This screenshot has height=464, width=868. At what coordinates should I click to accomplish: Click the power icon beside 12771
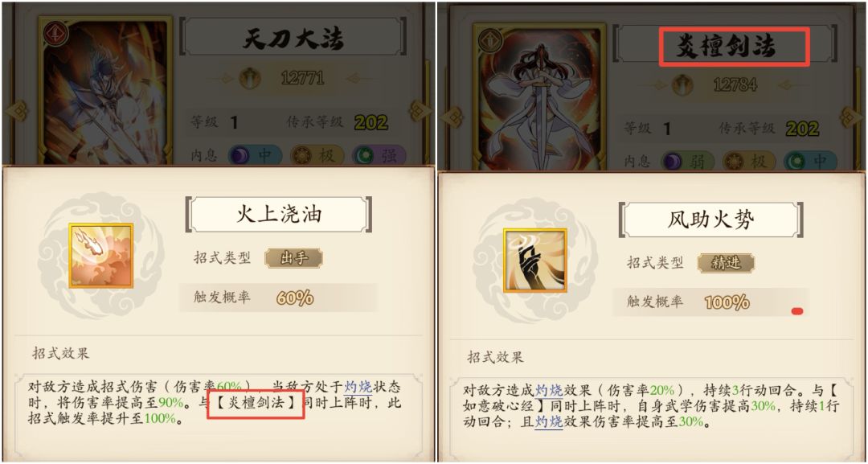pos(250,78)
